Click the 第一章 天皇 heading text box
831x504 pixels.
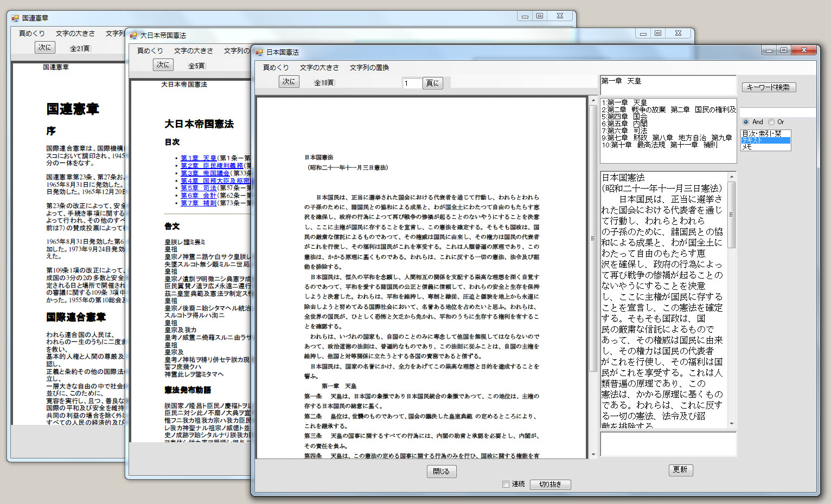point(668,85)
